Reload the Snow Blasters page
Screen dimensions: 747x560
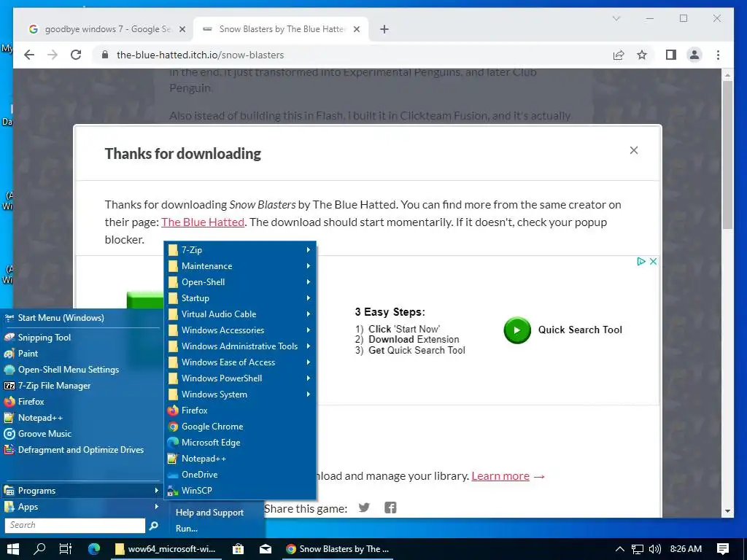click(x=76, y=55)
